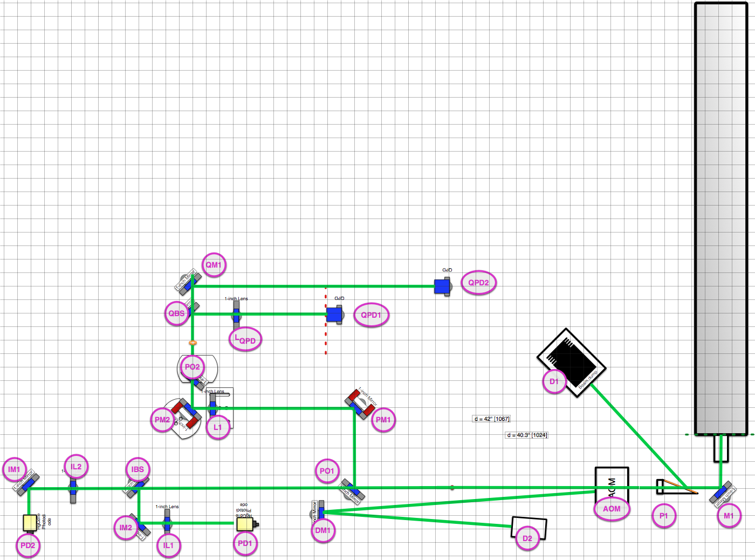Click the IL2 label bubble

pyautogui.click(x=76, y=467)
